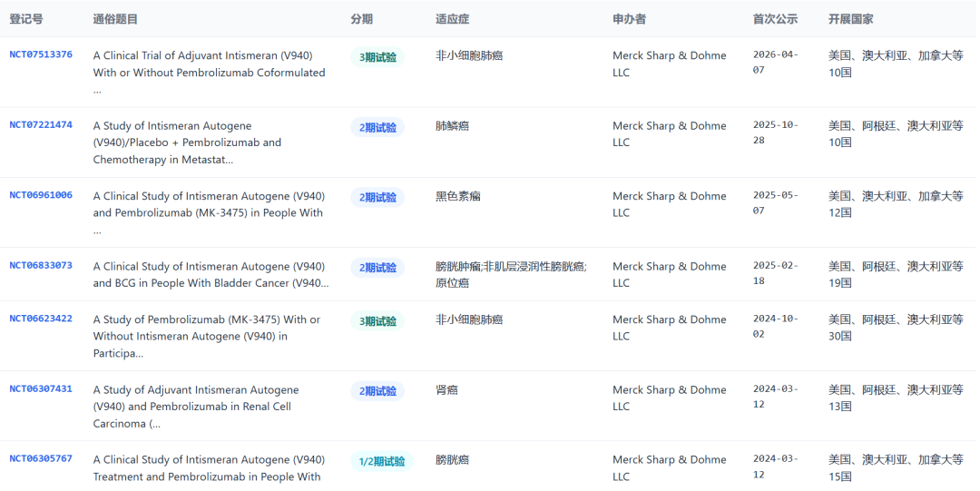Select title 'A Clinical Trial of Adjuvant Intismeran'

point(209,72)
